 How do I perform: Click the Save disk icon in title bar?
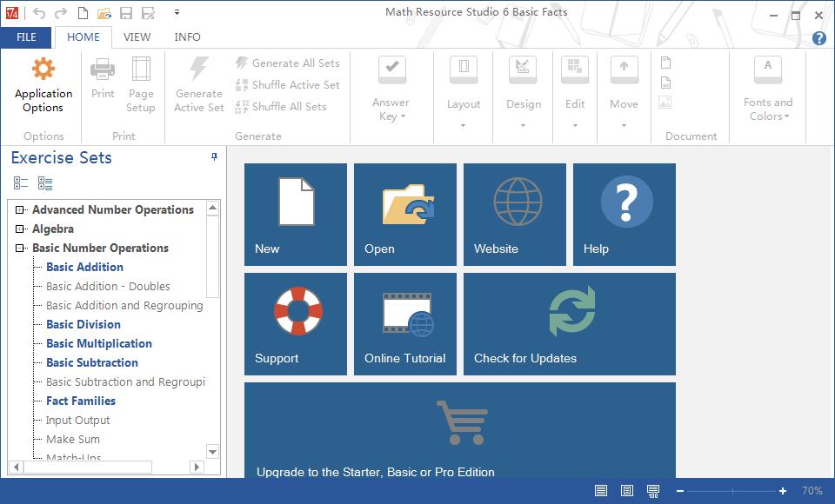pyautogui.click(x=126, y=13)
